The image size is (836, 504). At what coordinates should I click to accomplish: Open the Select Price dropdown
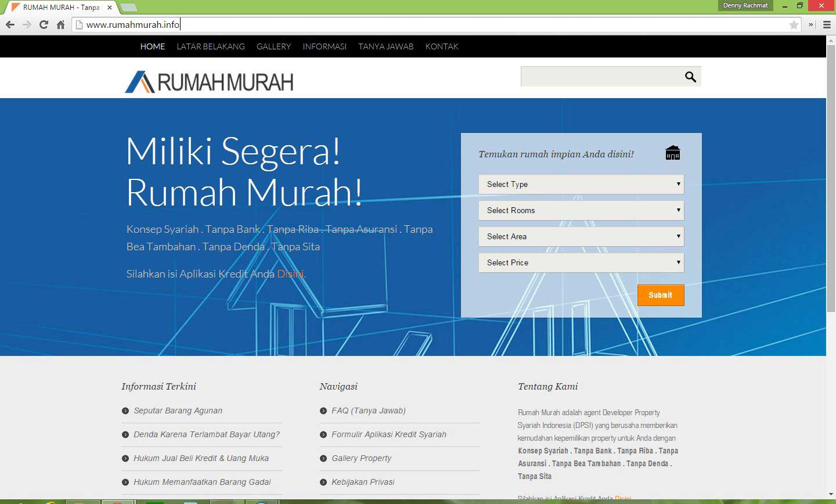(x=581, y=262)
